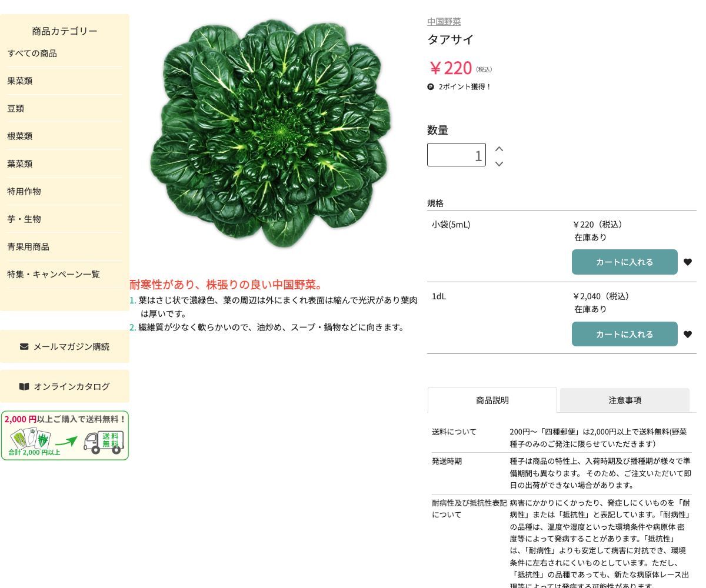Click the envelope icon for メールマガジン購読

click(x=24, y=346)
